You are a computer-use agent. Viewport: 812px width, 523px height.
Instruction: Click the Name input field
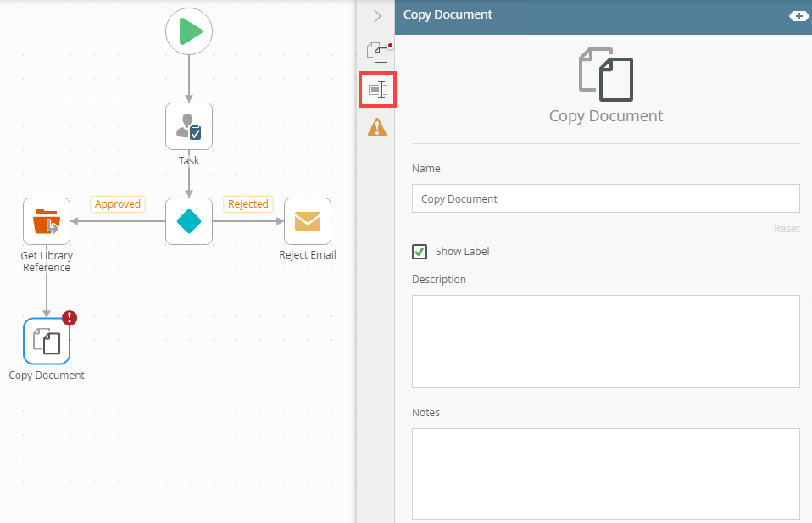pyautogui.click(x=605, y=198)
